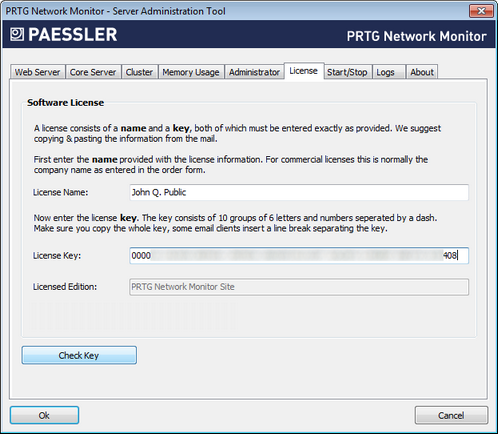
Task: Click the Cancel button
Action: click(451, 415)
